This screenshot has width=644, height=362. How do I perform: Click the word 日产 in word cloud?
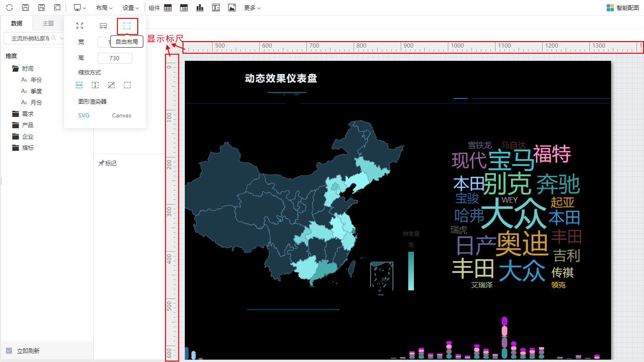coord(476,246)
